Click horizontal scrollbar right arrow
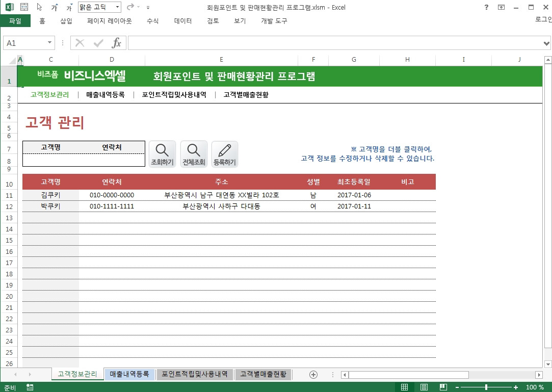The image size is (552, 392). [539, 375]
